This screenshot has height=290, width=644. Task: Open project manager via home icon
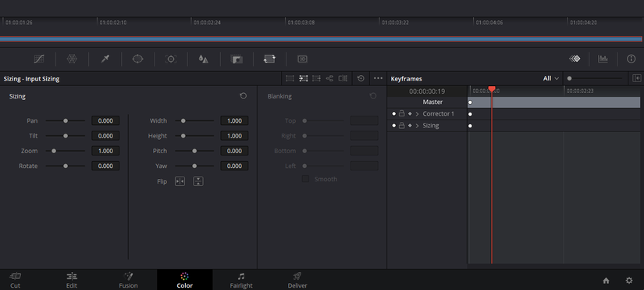pyautogui.click(x=606, y=281)
